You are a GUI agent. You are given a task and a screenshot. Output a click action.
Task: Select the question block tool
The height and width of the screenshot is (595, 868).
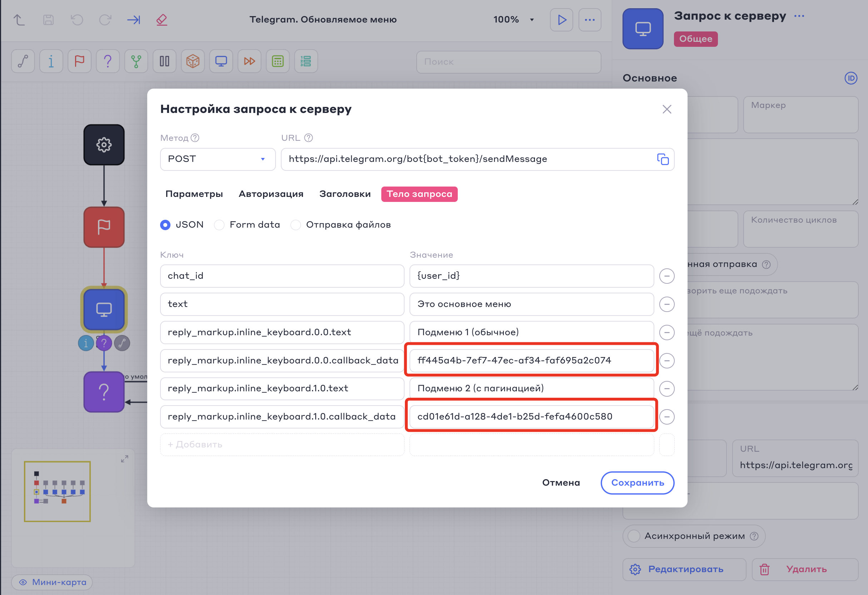pyautogui.click(x=108, y=61)
